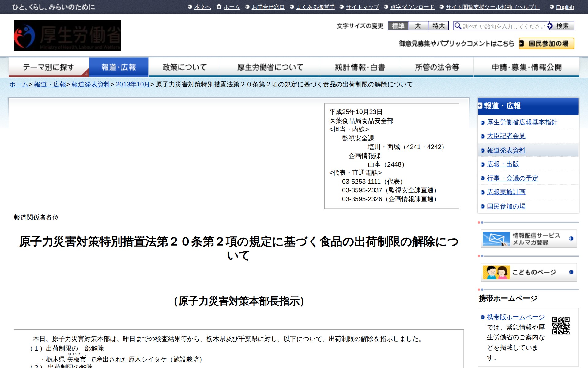Screen dimensions: 588x368
Task: Click the home icon in top bar
Action: pos(219,6)
